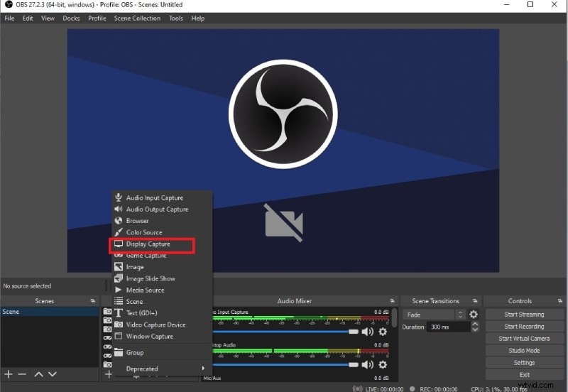
Task: Click the OBS logo icon in the title bar
Action: [9, 5]
